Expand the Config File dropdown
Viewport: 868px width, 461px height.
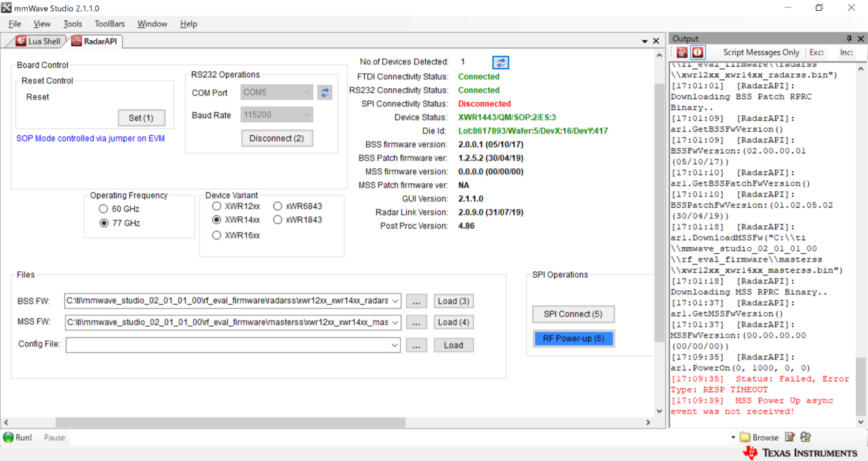[395, 345]
